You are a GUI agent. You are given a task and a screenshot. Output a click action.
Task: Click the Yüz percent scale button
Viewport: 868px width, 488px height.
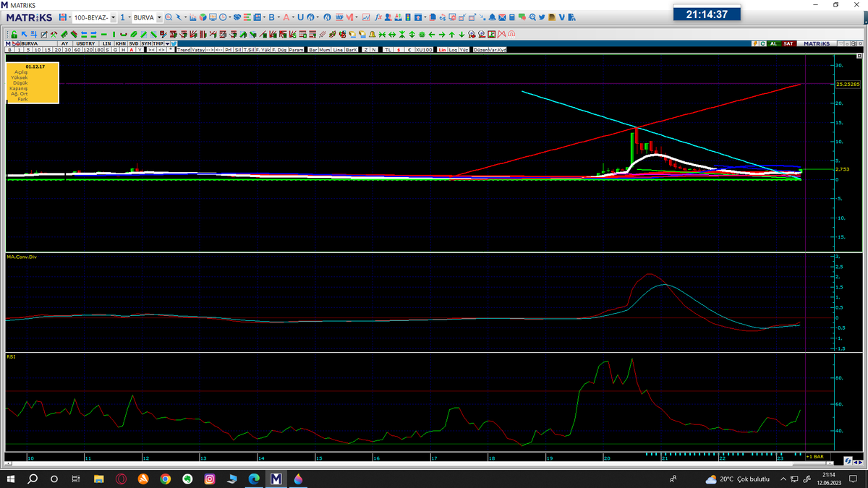(464, 50)
